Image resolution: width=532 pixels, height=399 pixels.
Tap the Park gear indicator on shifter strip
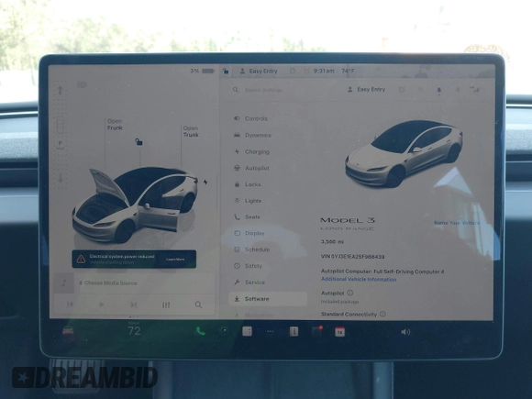tap(60, 145)
